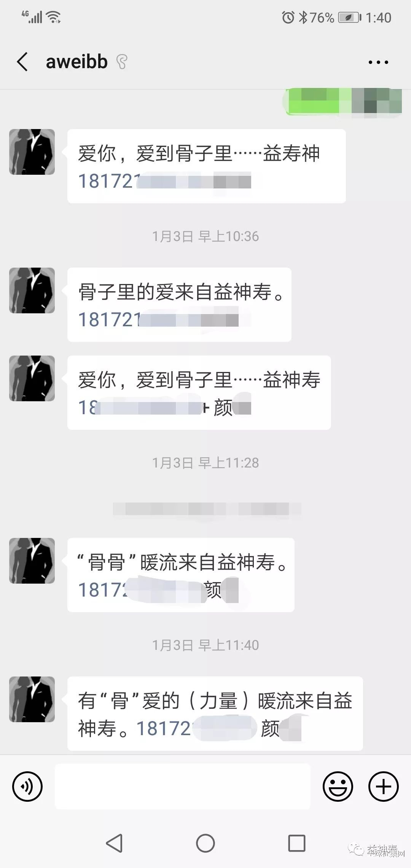Select the 骨子里的爱来自益神寿 message bubble
Viewport: 411px width, 868px height.
tap(179, 305)
